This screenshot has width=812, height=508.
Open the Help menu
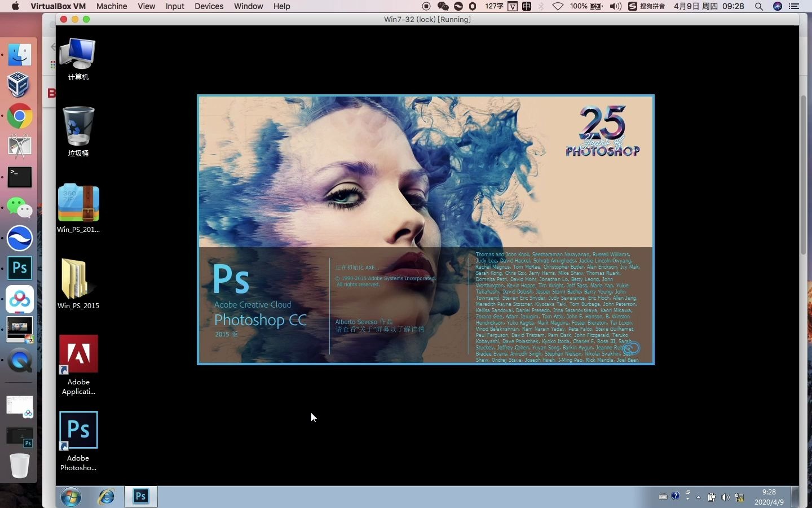click(x=281, y=6)
